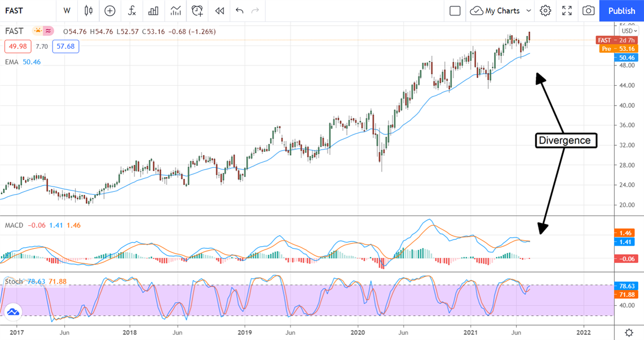The image size is (644, 340).
Task: Click the MACD indicator legend label
Action: [14, 225]
